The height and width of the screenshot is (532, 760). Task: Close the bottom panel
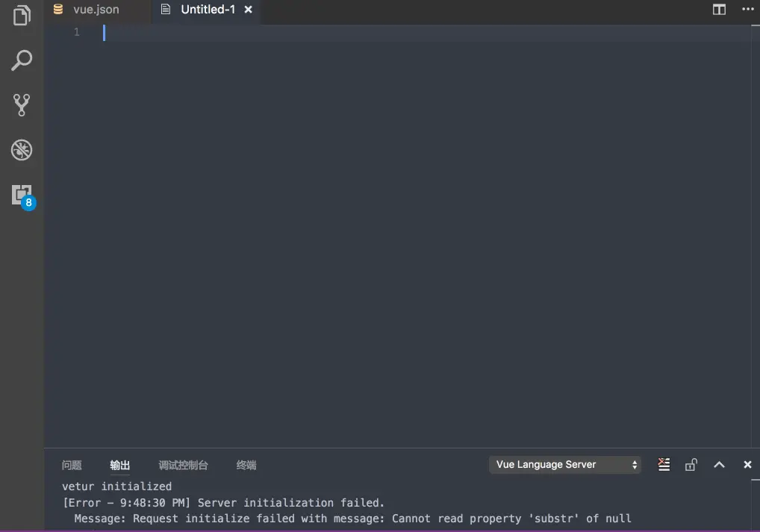(747, 465)
